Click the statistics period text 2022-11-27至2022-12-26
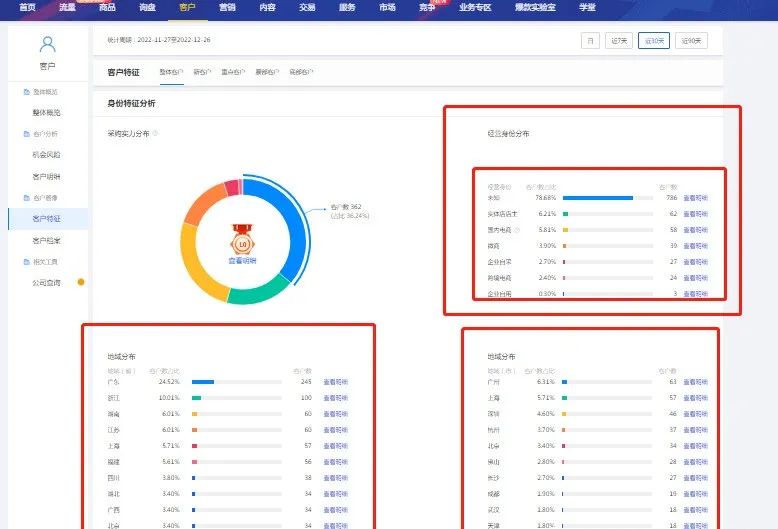Screen dimensions: 778x529 coord(174,40)
